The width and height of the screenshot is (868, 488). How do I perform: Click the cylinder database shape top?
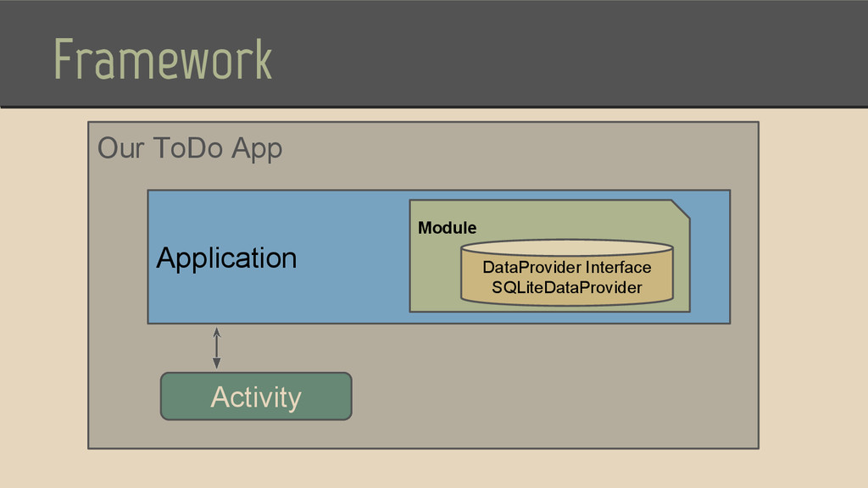click(x=567, y=247)
